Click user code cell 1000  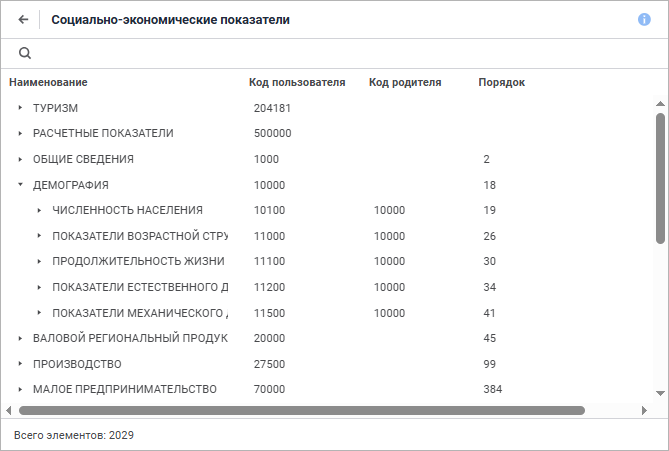pos(266,159)
